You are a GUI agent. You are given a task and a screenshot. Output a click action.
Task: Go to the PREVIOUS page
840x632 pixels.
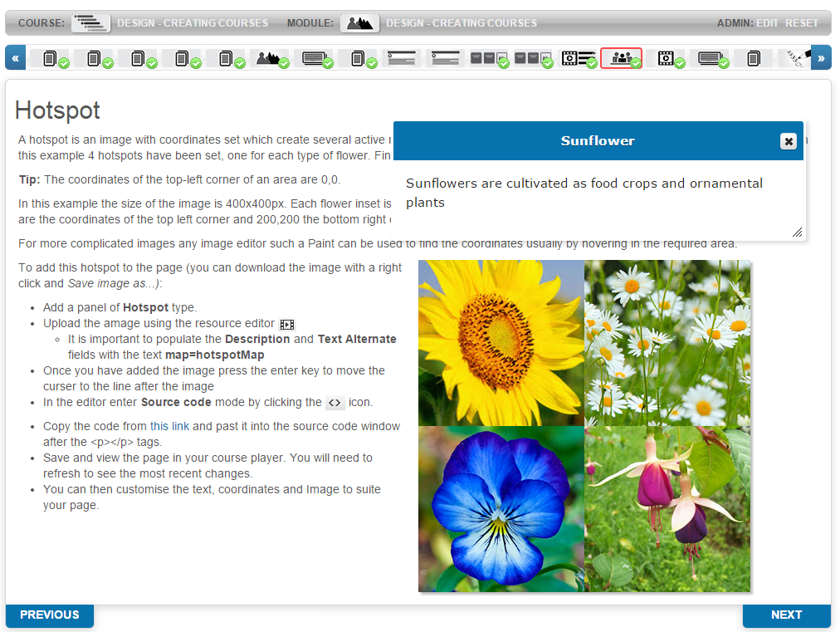click(x=50, y=615)
